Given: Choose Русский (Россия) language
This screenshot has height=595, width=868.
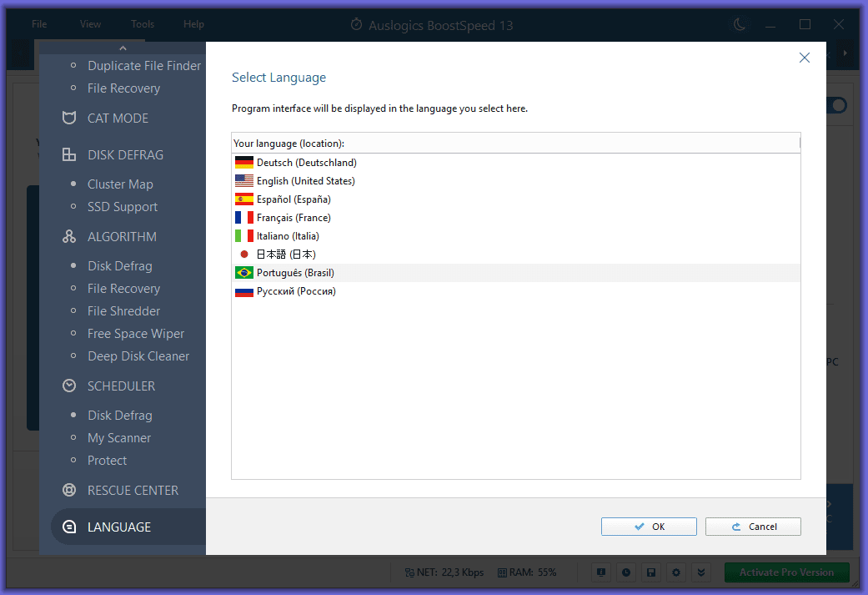Looking at the screenshot, I should pyautogui.click(x=516, y=291).
